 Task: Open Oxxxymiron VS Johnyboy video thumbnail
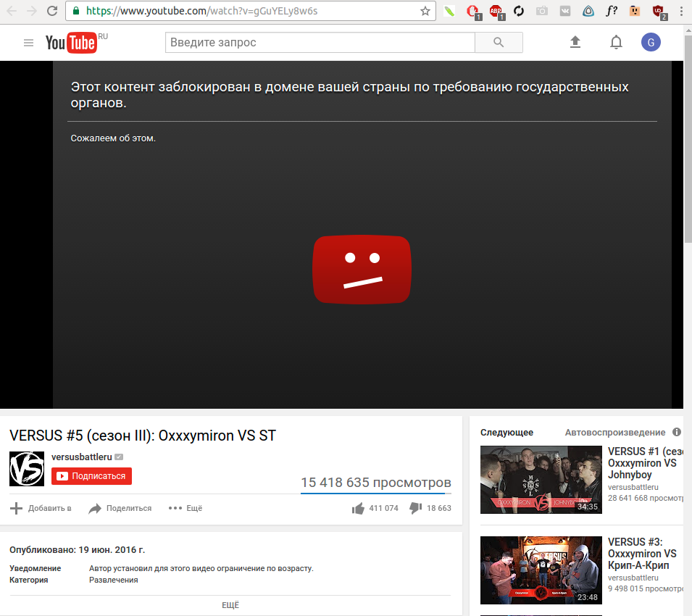541,480
